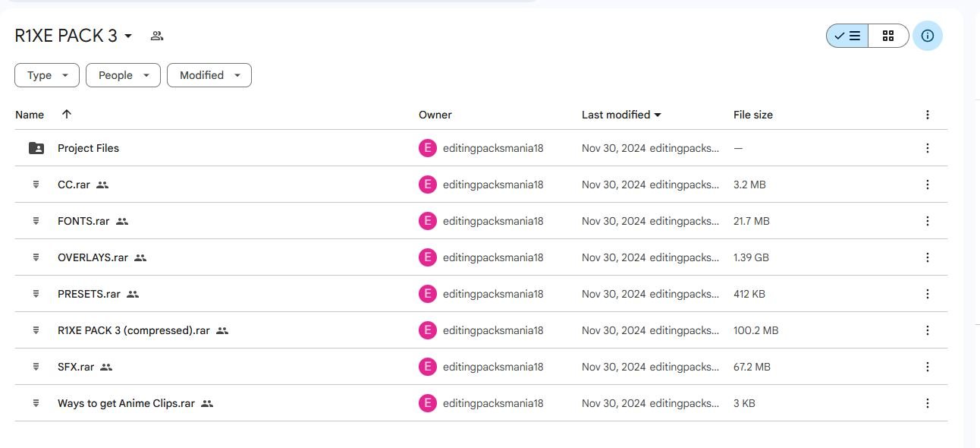Viewport: 980px width, 448px height.
Task: Open the header row three-dot sort options menu
Action: 927,115
